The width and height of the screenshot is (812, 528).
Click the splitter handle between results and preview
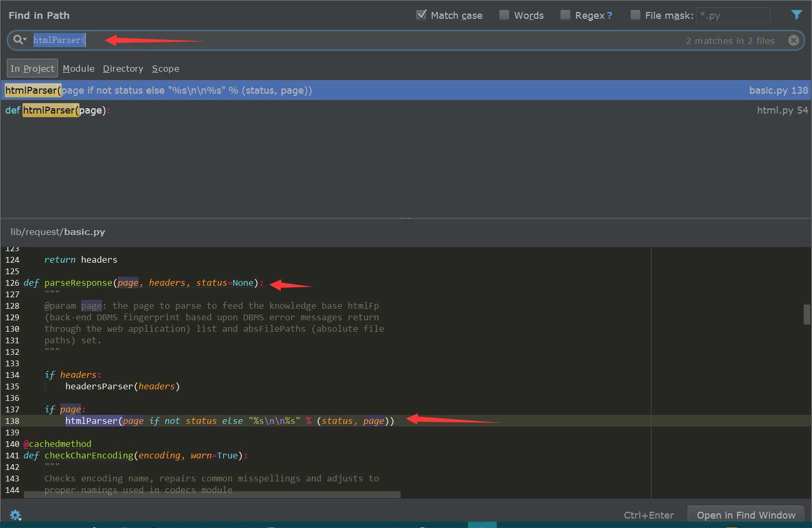coord(406,218)
